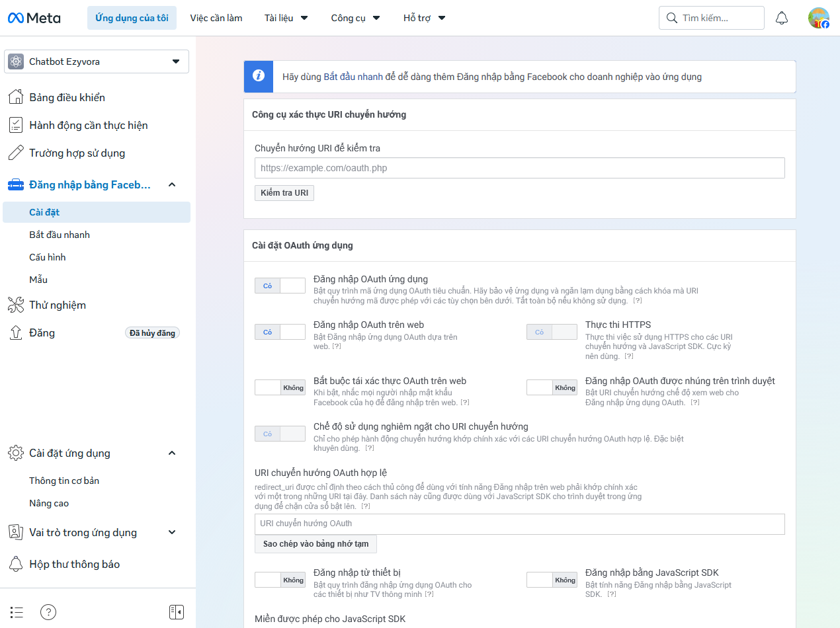Click the Vai trò trong ứng dụng person icon

click(x=16, y=532)
